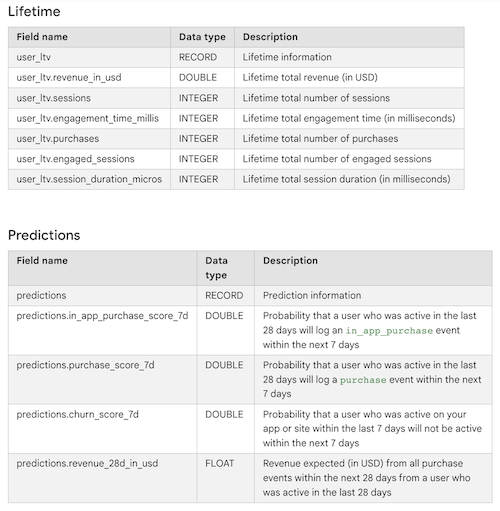This screenshot has width=500, height=511.
Task: Select the user_ltv.purchases field name
Action: coord(58,139)
